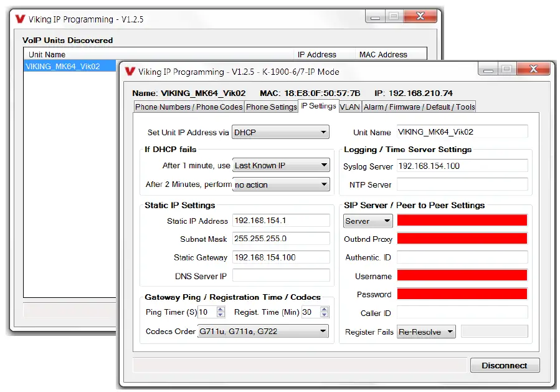560x392 pixels.
Task: Increase Regist. Time with up arrow
Action: pos(324,310)
